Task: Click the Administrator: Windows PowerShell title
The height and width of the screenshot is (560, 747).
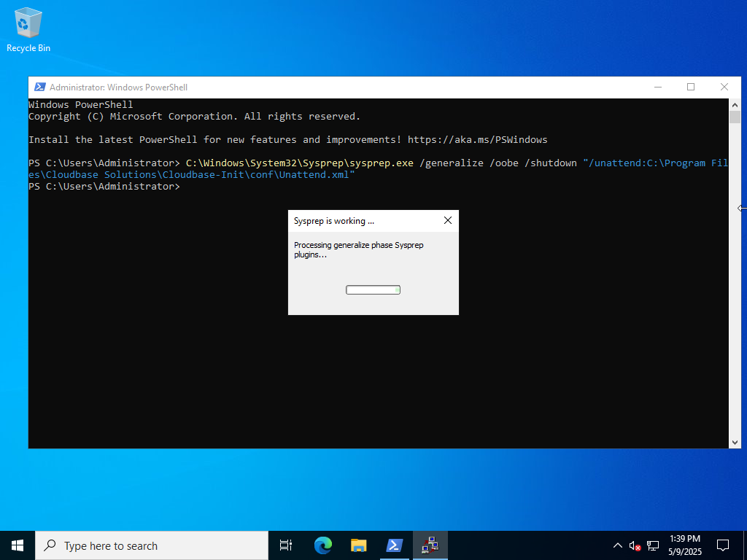Action: click(119, 87)
